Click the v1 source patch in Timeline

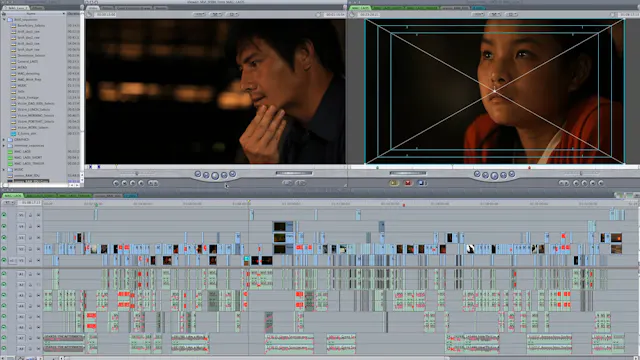click(x=12, y=260)
